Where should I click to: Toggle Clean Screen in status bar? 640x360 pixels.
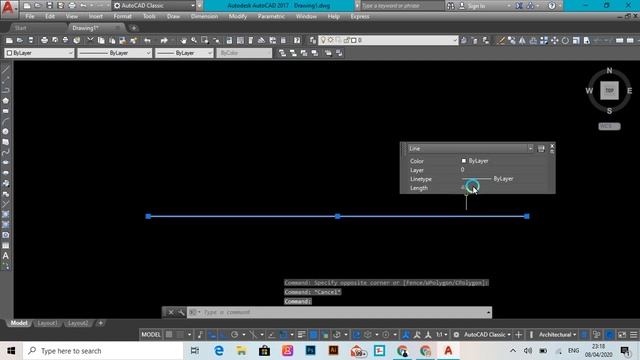(x=622, y=335)
